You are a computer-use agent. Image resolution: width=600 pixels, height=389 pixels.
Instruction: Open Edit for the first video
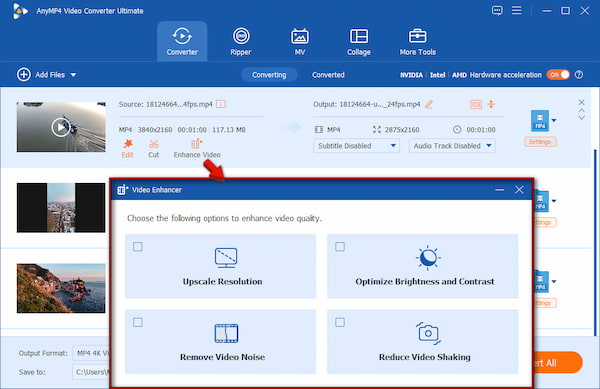click(127, 148)
